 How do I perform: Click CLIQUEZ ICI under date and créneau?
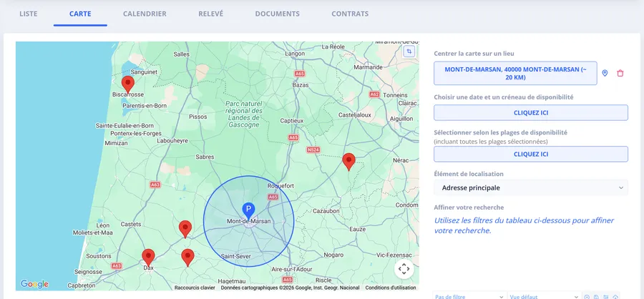[531, 112]
